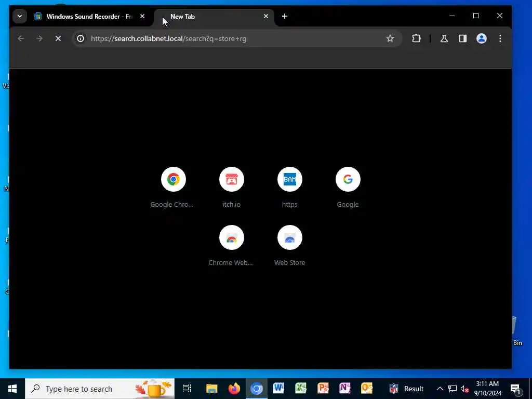Launch Word from the taskbar
The width and height of the screenshot is (532, 399).
(x=278, y=389)
